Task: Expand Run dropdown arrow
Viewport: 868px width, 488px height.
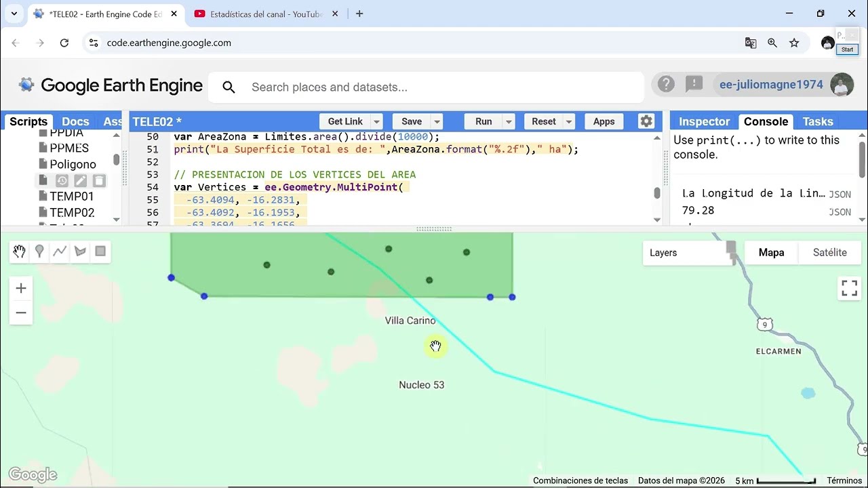Action: (509, 122)
